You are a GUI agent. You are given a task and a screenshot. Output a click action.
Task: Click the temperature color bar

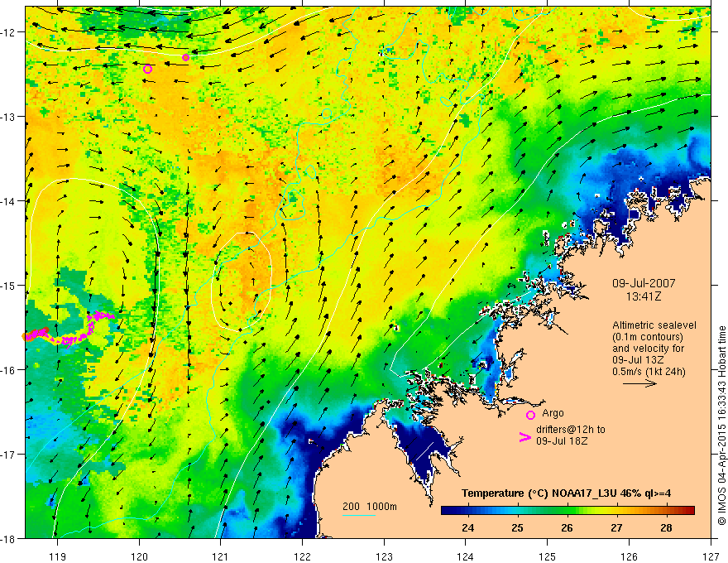tap(568, 511)
